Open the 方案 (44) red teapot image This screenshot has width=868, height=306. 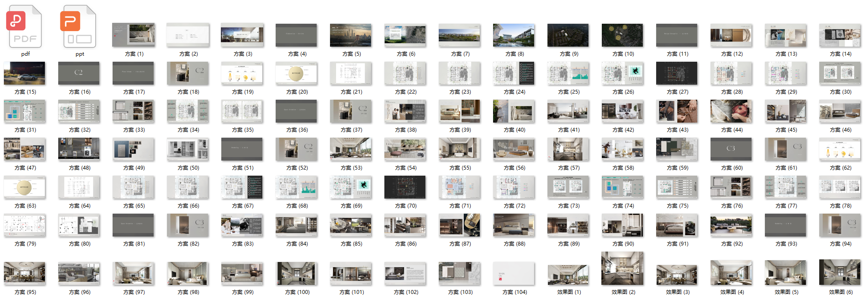pos(731,111)
